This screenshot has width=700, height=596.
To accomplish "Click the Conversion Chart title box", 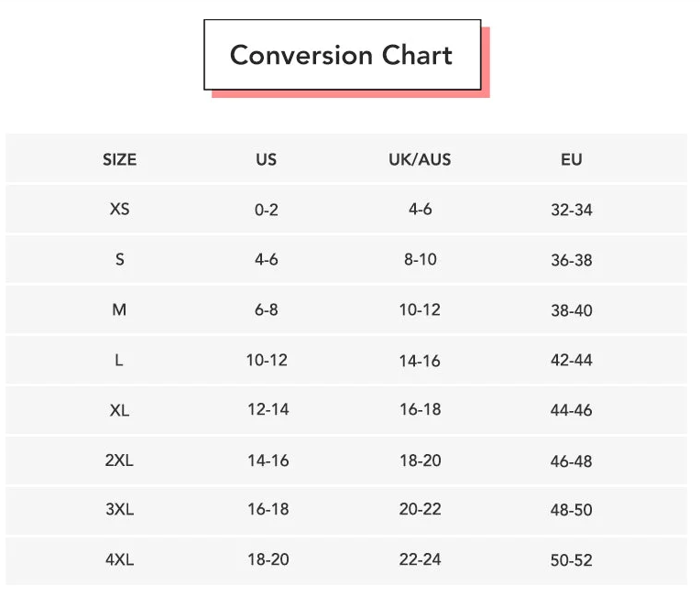I will (342, 55).
